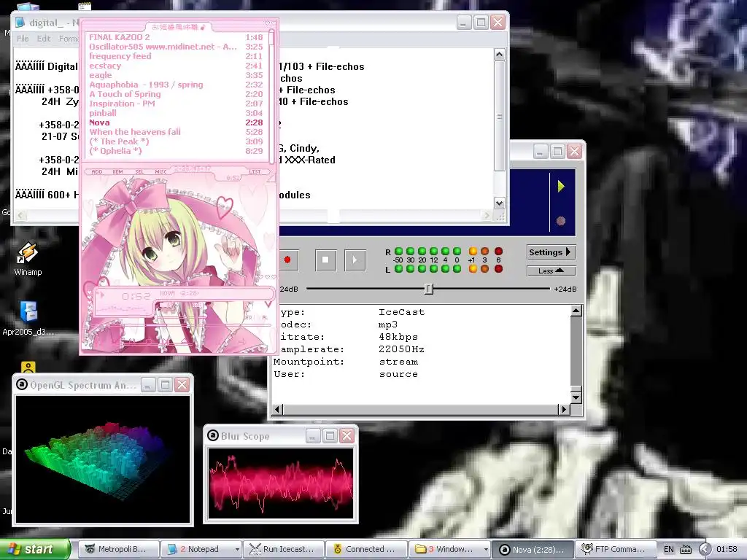Viewport: 747px width, 560px height.
Task: Click the ADD button in the Winamp playlist
Action: coord(97,172)
